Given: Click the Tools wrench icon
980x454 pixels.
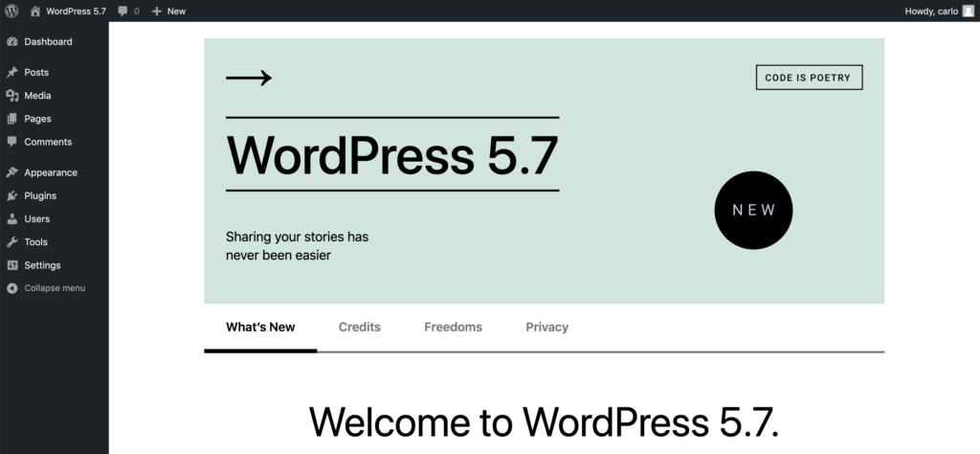Looking at the screenshot, I should pos(11,242).
